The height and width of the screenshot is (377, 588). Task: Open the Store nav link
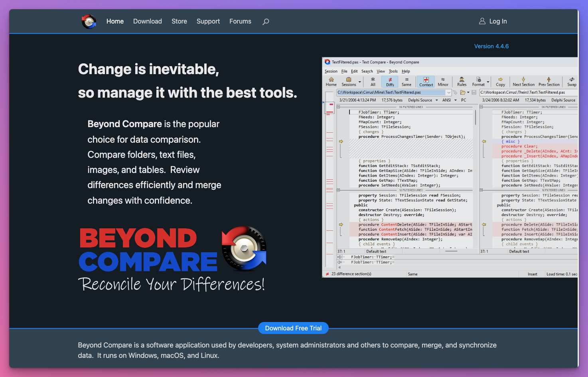coord(179,22)
